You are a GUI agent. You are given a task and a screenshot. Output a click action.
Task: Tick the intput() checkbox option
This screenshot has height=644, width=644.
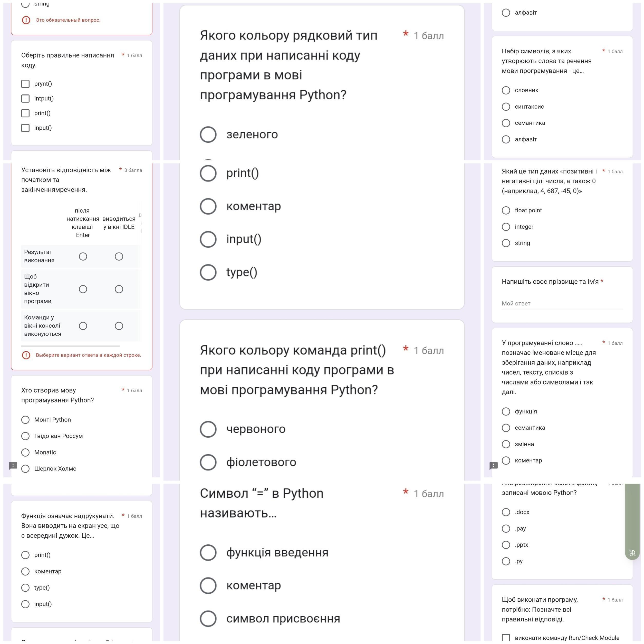[x=25, y=98]
